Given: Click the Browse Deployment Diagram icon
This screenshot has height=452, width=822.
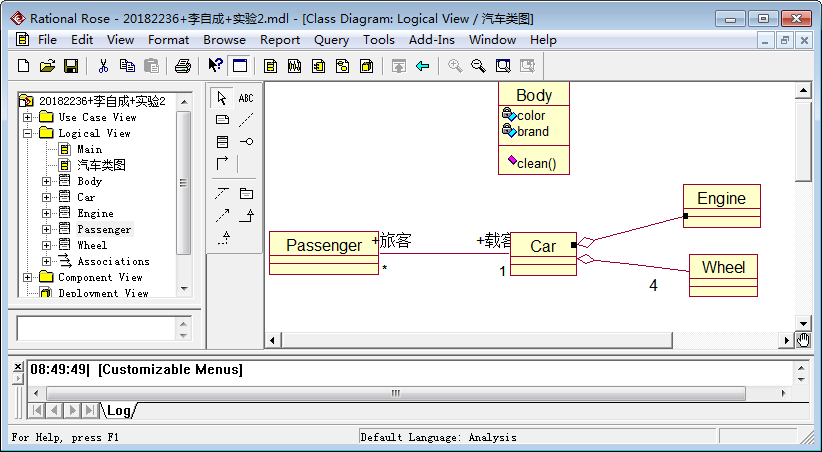Looking at the screenshot, I should click(367, 66).
